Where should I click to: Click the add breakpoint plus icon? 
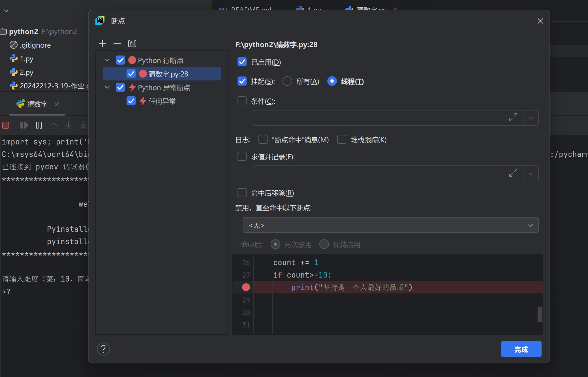pos(102,44)
